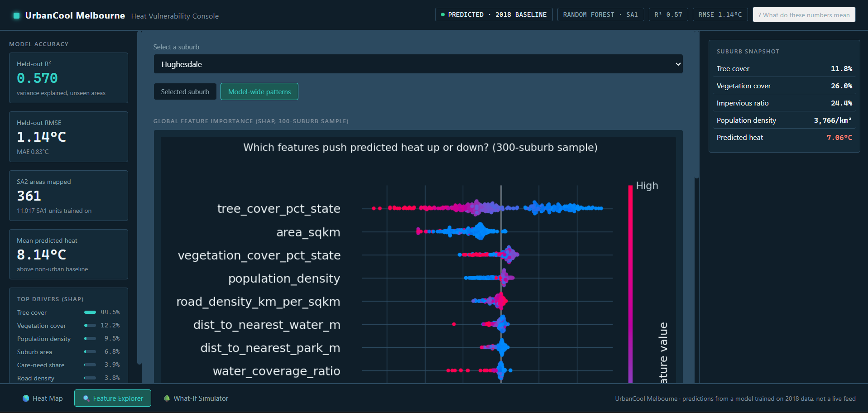868x413 pixels.
Task: Switch to the Heat Map tab
Action: pyautogui.click(x=43, y=399)
